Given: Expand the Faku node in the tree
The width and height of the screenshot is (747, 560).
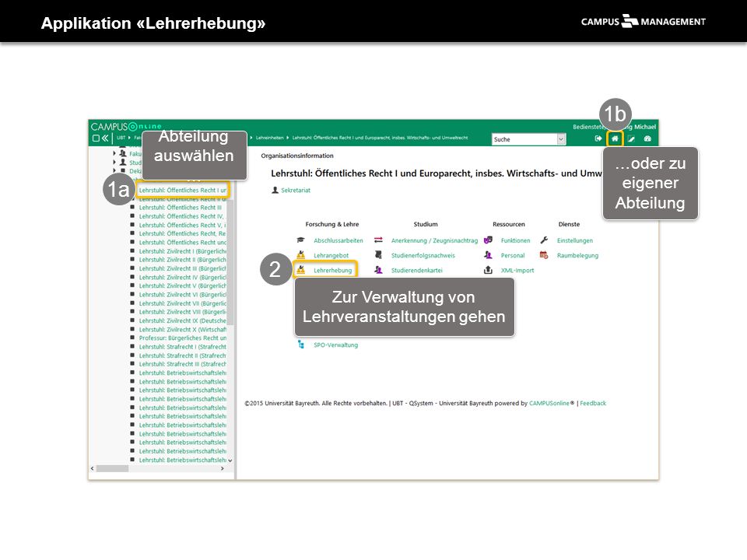Looking at the screenshot, I should pyautogui.click(x=114, y=153).
